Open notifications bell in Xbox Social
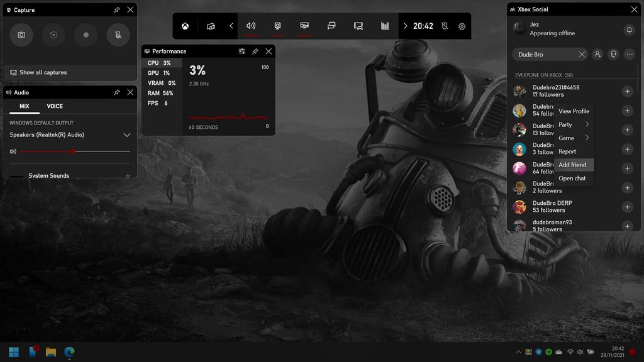This screenshot has width=644, height=362. point(630,30)
